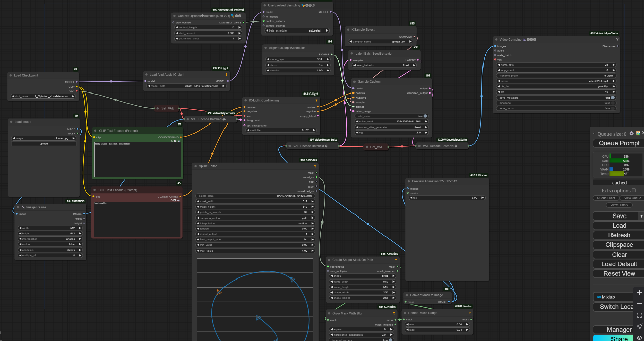This screenshot has height=341, width=644.
Task: Toggle add_noise in SamplerCustom node
Action: [x=425, y=116]
